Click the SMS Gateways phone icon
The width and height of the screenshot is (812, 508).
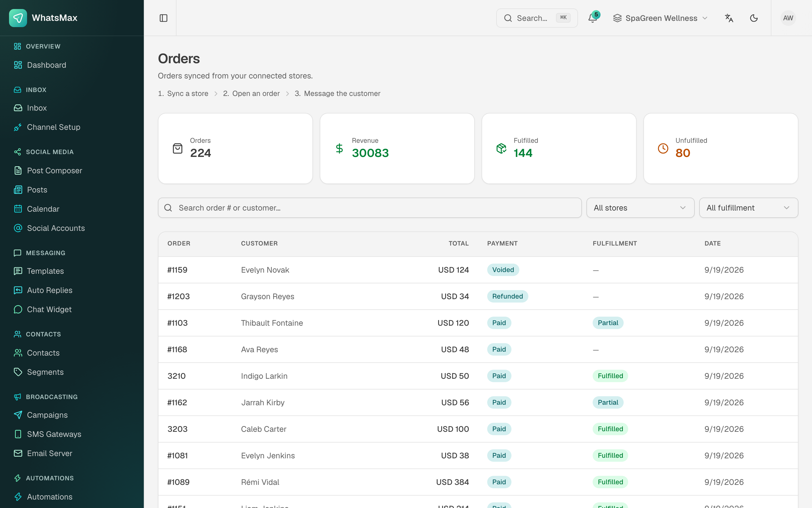click(18, 434)
